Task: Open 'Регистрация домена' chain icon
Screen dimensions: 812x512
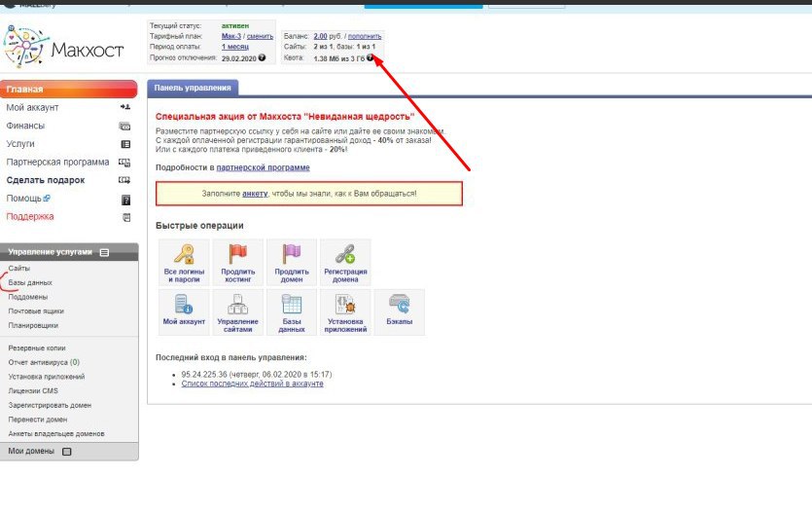Action: coord(345,262)
